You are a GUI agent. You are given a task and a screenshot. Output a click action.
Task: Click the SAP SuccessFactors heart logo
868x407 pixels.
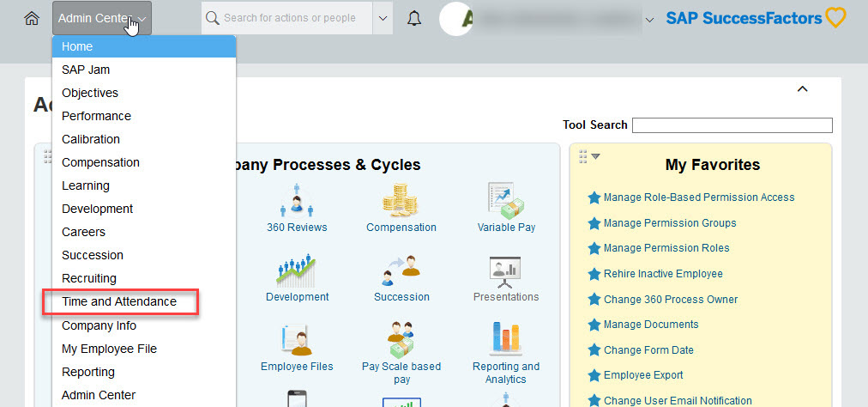835,18
